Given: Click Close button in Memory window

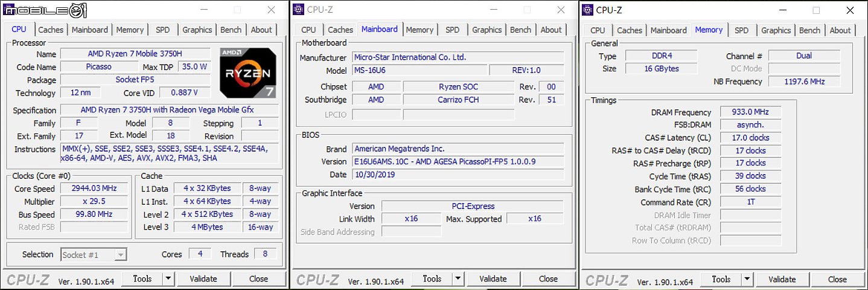Looking at the screenshot, I should (838, 279).
